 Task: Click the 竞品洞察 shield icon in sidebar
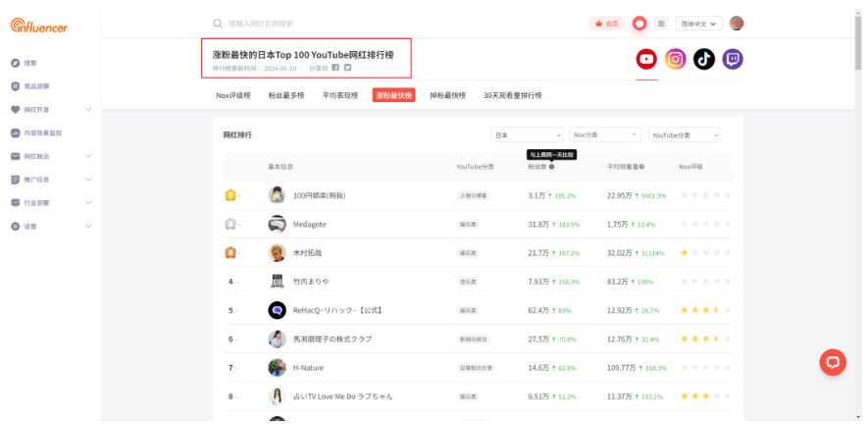[16, 86]
